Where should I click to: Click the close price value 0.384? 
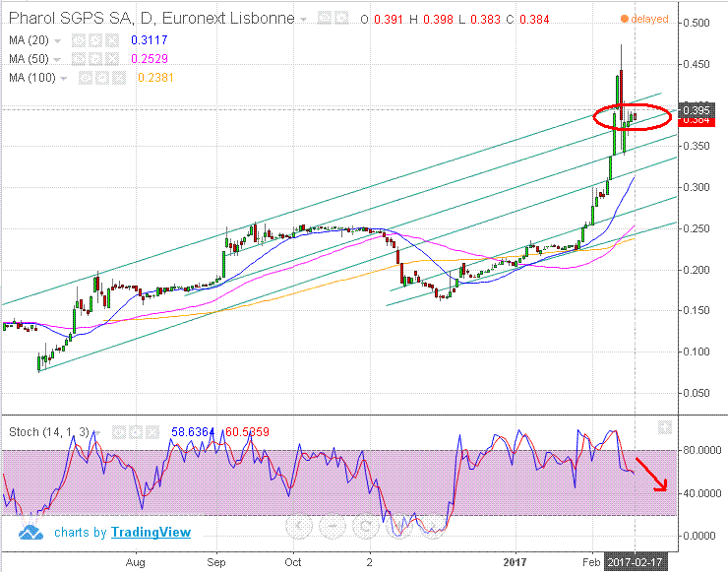[534, 20]
